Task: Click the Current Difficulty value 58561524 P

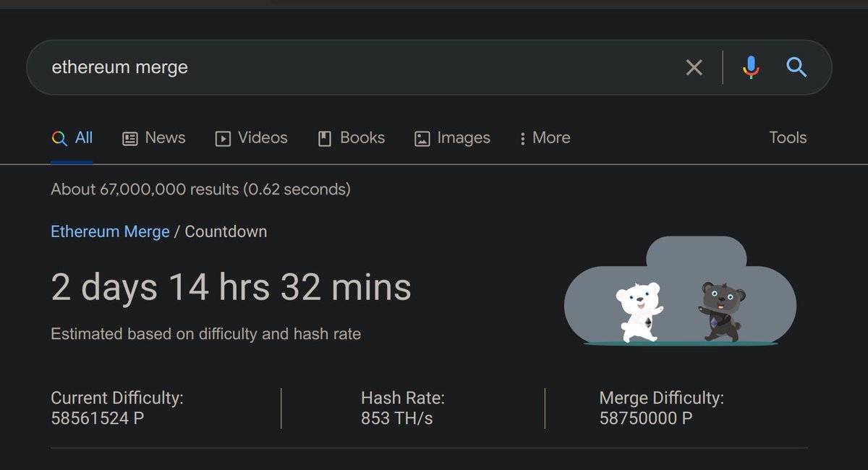Action: coord(98,418)
